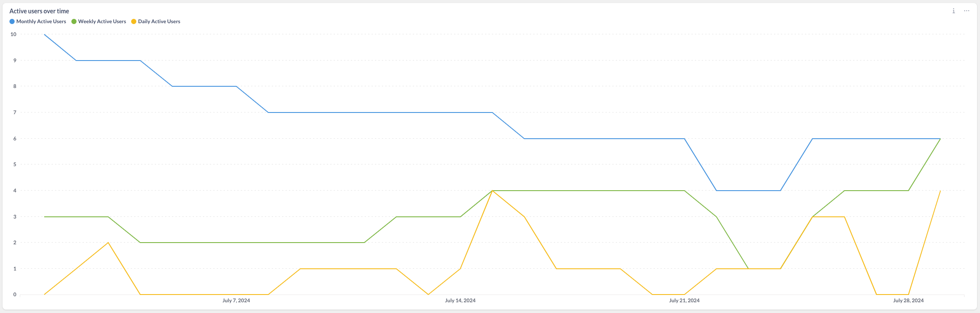Open the three-dot card options menu

(967, 11)
